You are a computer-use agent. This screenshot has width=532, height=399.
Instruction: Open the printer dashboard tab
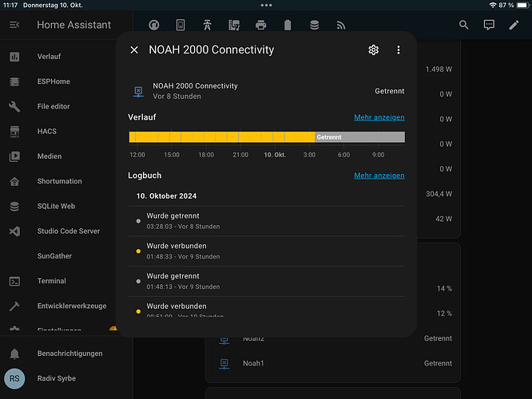click(x=260, y=25)
